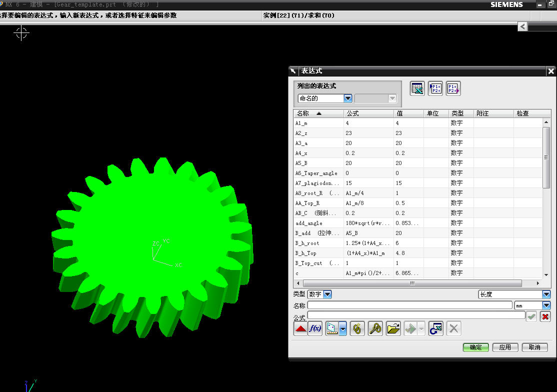
Task: Click the scroll up arrow of expression list
Action: (x=546, y=122)
